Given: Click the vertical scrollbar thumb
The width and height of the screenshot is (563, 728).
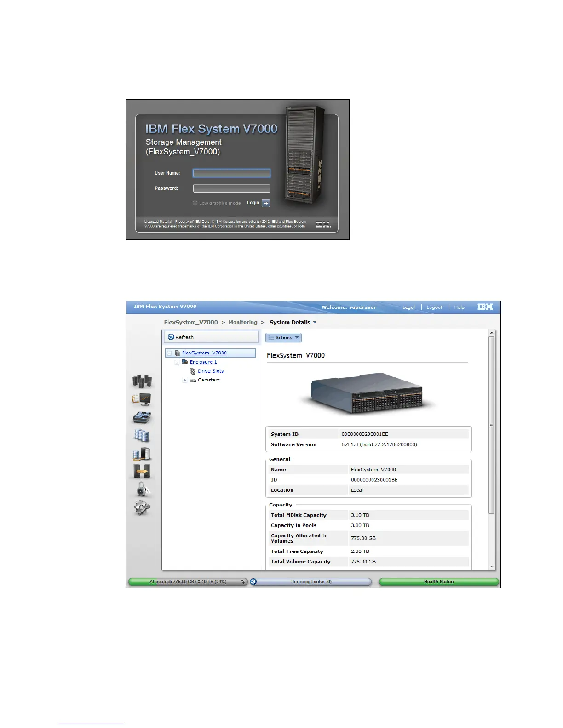Looking at the screenshot, I should 492,425.
